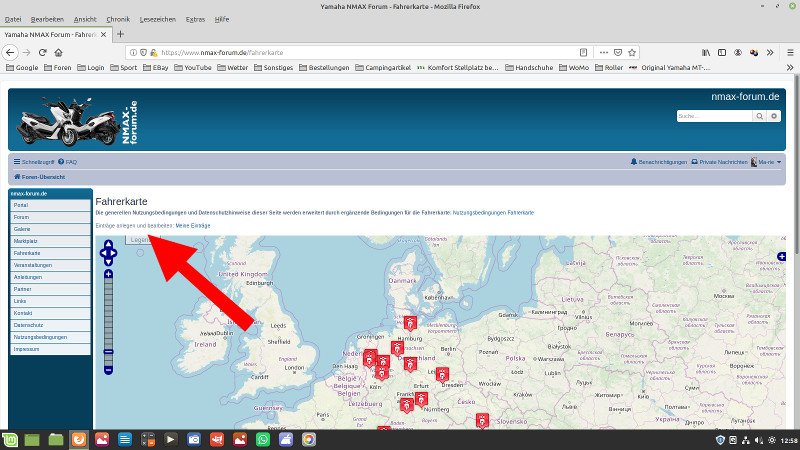Click the forum search magnifier button
The image size is (800, 450).
[760, 116]
